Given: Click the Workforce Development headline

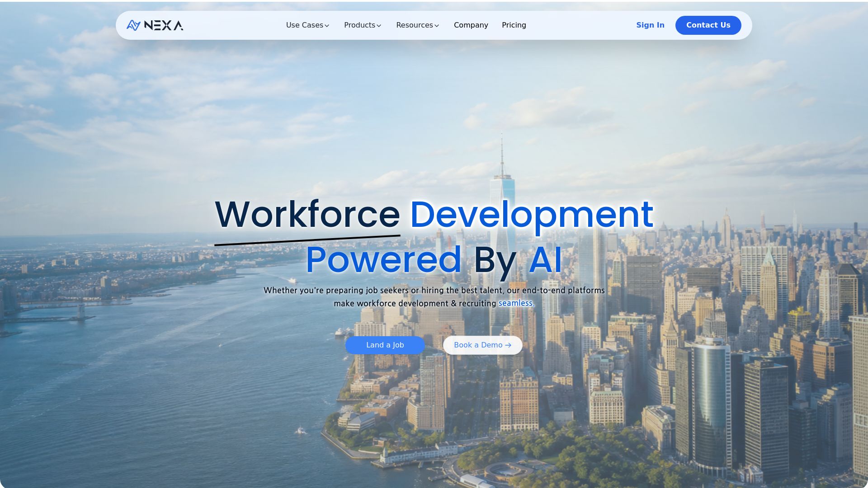Looking at the screenshot, I should (434, 214).
